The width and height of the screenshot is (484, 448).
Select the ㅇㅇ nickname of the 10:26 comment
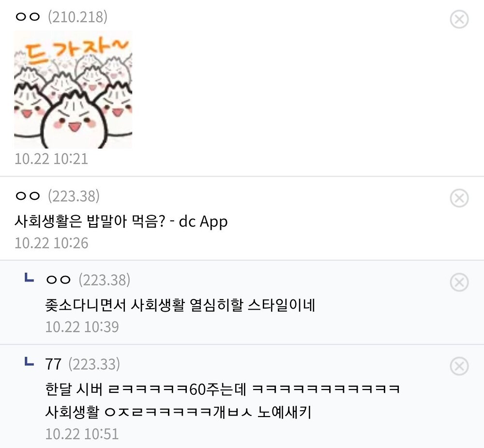(28, 195)
